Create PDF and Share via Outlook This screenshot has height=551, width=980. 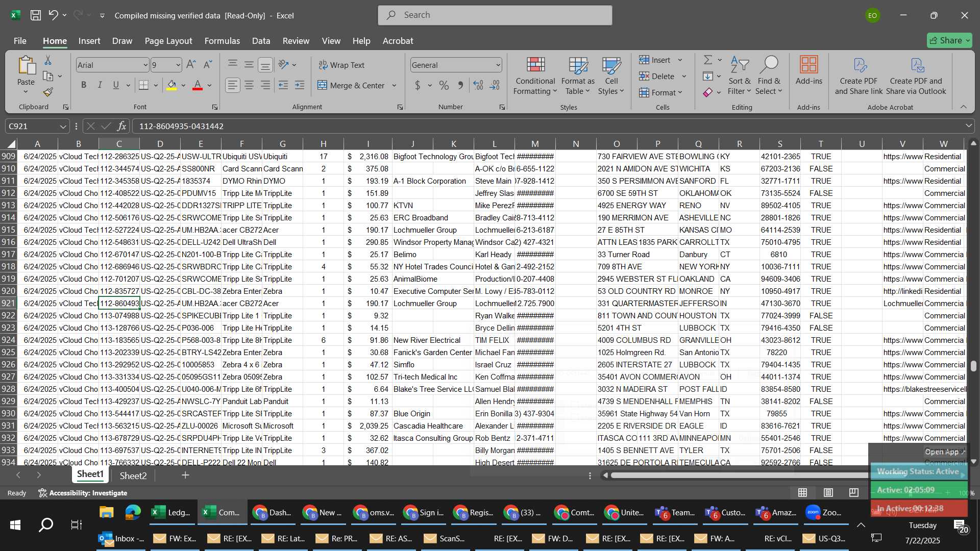(916, 76)
